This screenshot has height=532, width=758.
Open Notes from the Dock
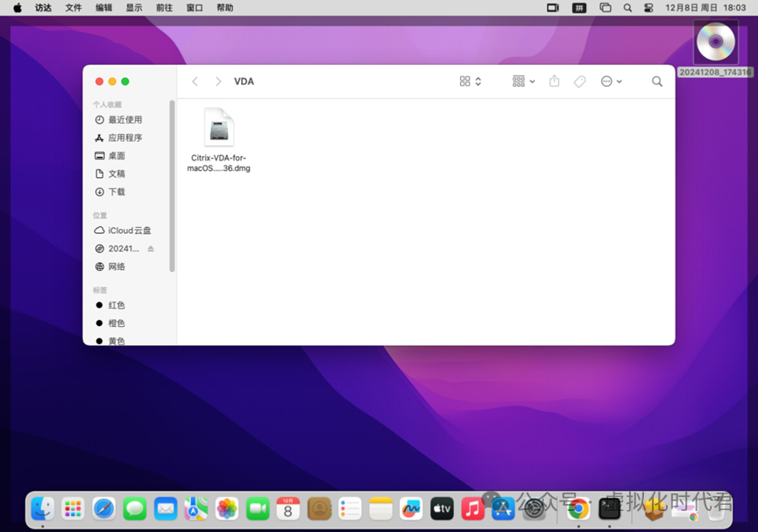point(381,509)
